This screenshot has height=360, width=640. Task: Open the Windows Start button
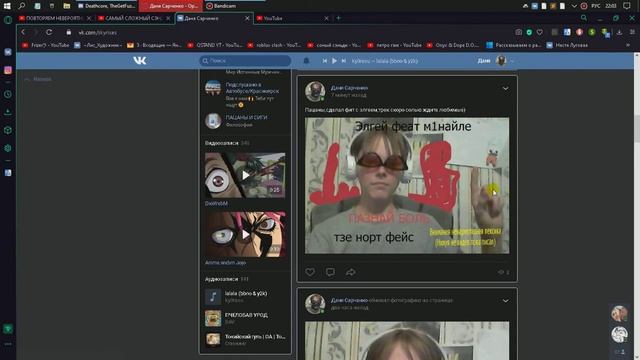pyautogui.click(x=7, y=6)
